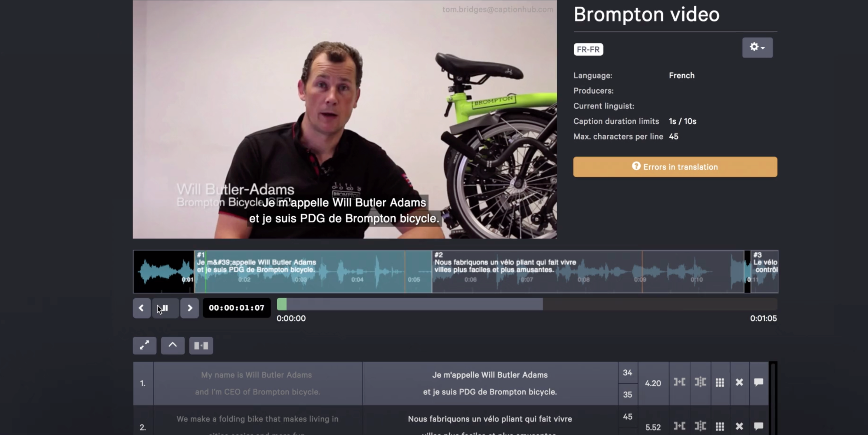Skip to the next caption
Image resolution: width=868 pixels, height=435 pixels.
[189, 308]
